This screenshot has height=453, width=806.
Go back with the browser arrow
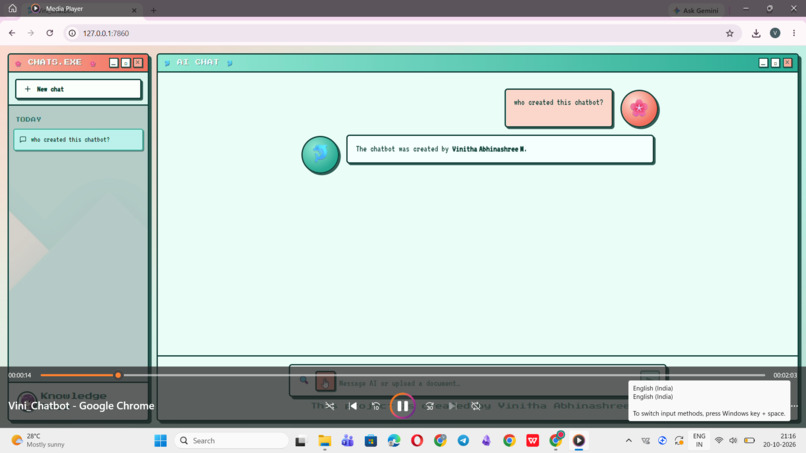(x=12, y=33)
